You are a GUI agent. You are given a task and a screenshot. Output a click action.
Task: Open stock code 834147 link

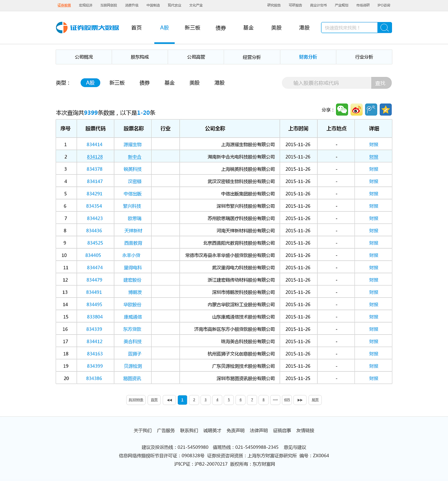point(94,182)
